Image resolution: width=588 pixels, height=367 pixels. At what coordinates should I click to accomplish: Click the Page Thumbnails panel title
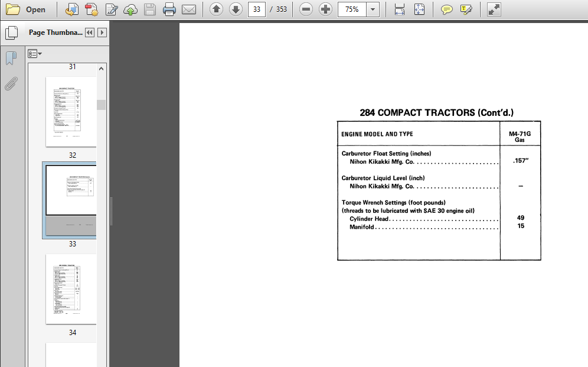tap(55, 33)
